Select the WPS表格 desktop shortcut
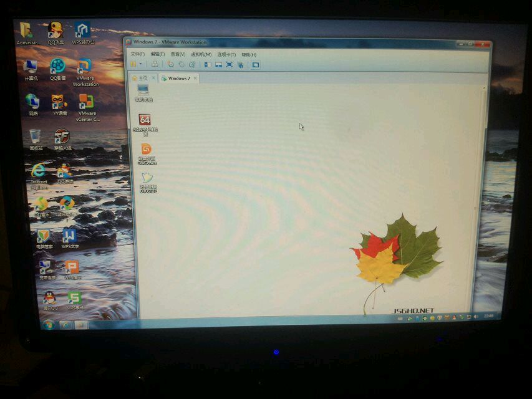This screenshot has height=399, width=532. click(x=75, y=300)
